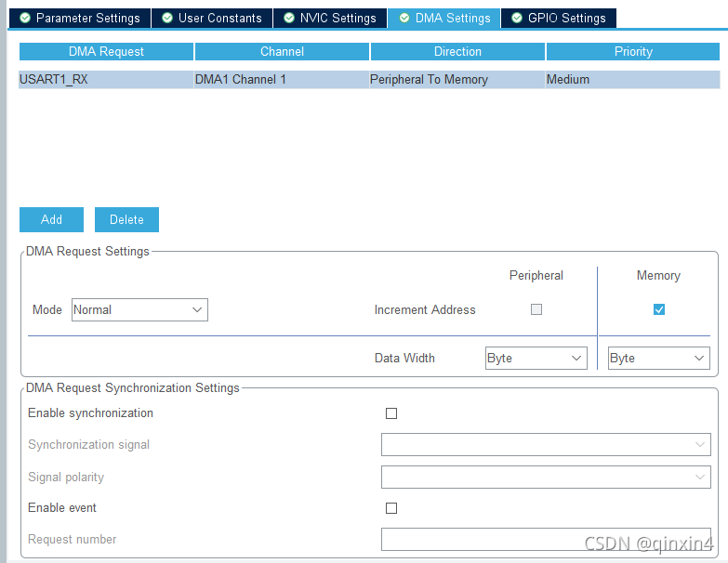Open the Signal polarity dropdown
Screen dimensions: 728x563
546,477
